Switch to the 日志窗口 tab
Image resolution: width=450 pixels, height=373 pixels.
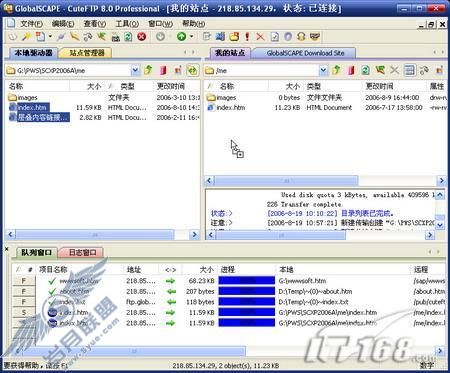pos(82,252)
